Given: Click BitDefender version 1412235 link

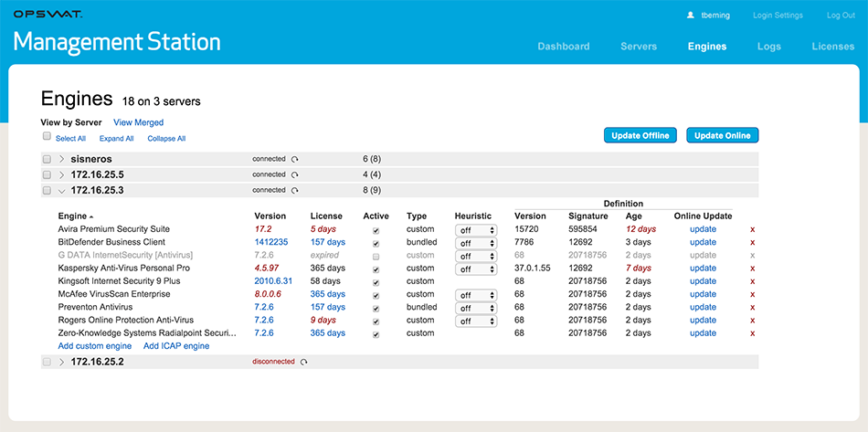Looking at the screenshot, I should point(271,242).
